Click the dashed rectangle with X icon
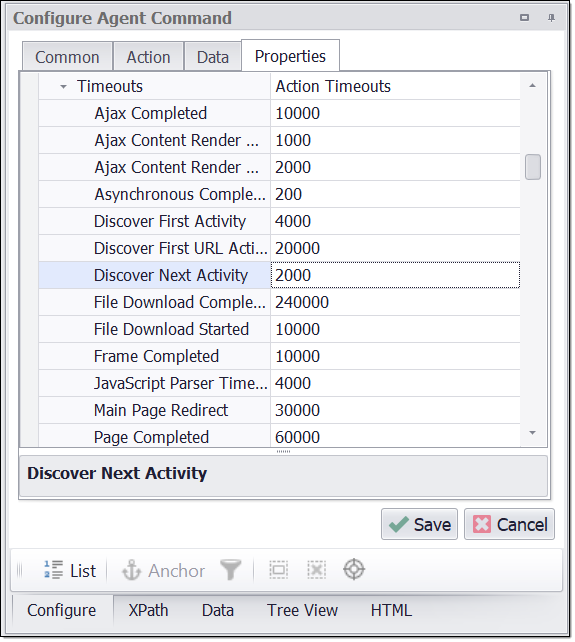This screenshot has width=575, height=642. tap(317, 570)
